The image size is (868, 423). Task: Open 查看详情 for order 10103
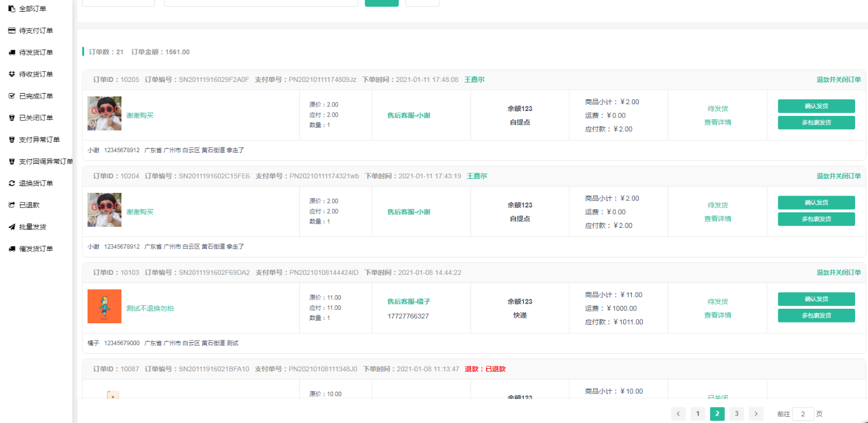pyautogui.click(x=717, y=315)
